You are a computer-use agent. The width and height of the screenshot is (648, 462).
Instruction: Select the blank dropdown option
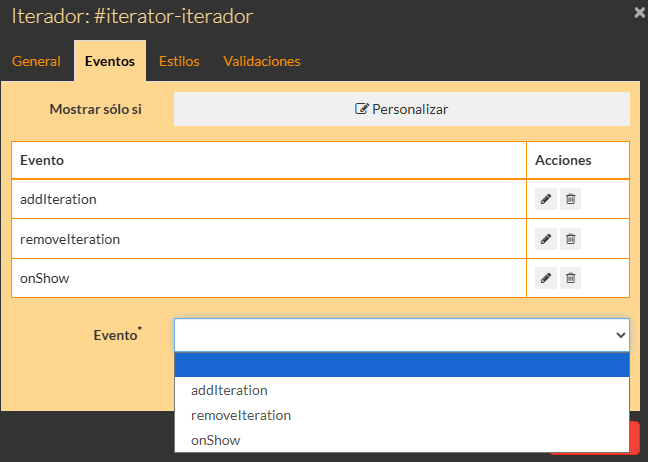point(401,365)
